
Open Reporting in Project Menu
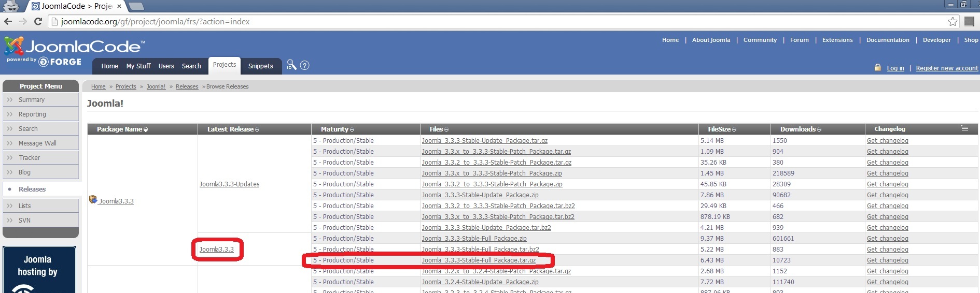(x=41, y=114)
